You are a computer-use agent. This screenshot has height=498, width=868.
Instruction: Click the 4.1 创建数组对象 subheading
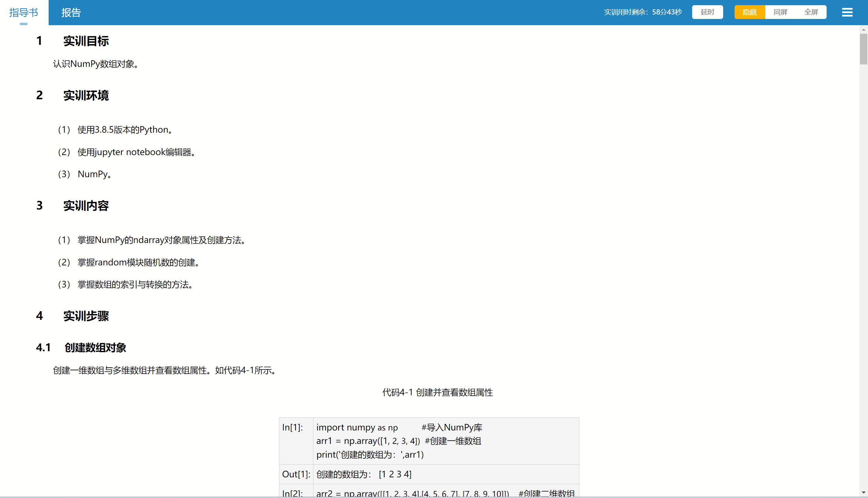point(95,348)
